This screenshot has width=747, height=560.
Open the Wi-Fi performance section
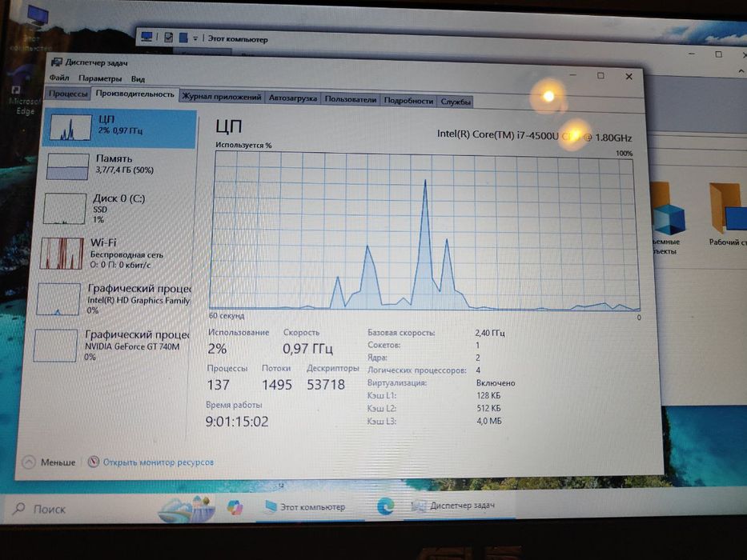[x=114, y=254]
